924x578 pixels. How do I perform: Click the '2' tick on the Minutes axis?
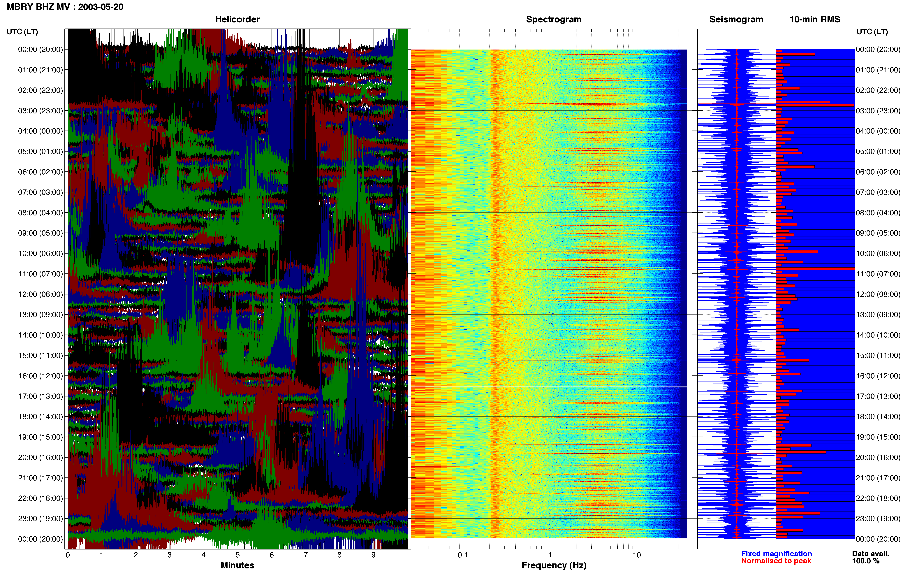[x=136, y=555]
